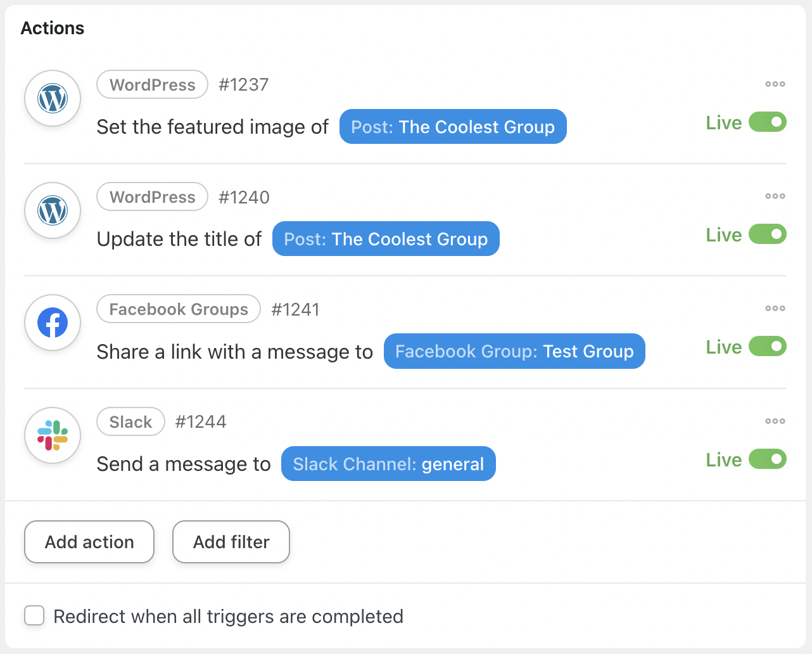This screenshot has height=654, width=812.
Task: Select WordPress tag on action #1240
Action: click(x=152, y=196)
